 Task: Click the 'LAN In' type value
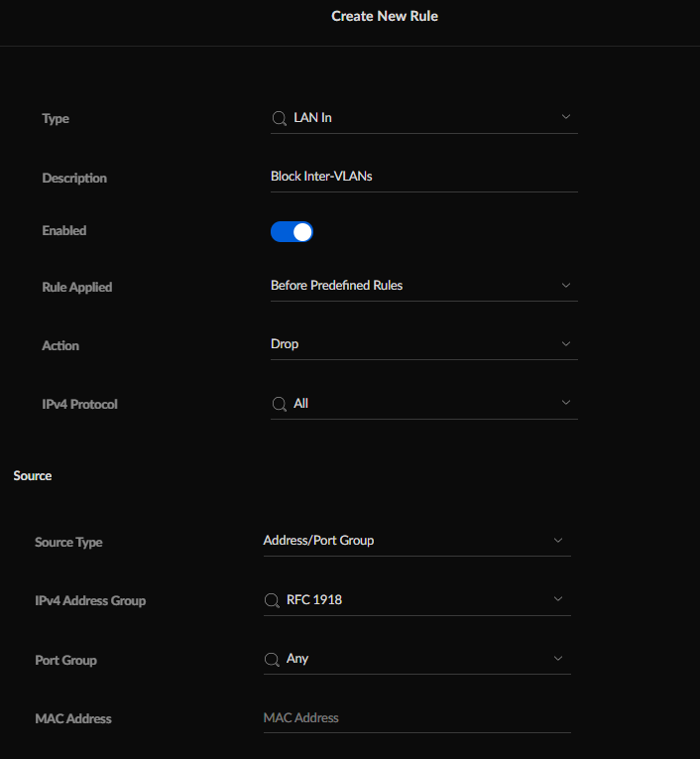(312, 118)
